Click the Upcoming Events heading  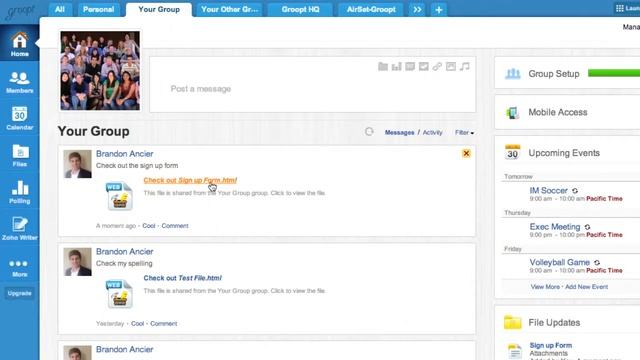coord(564,153)
